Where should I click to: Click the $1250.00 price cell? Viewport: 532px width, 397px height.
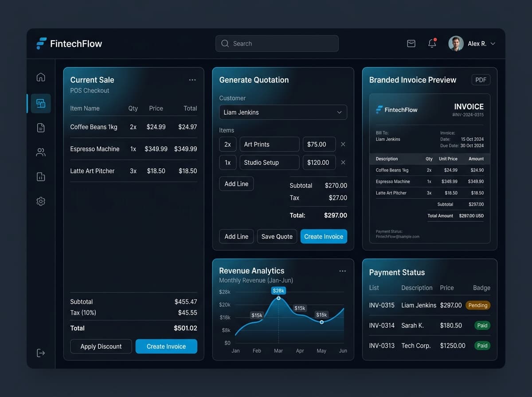pyautogui.click(x=453, y=346)
